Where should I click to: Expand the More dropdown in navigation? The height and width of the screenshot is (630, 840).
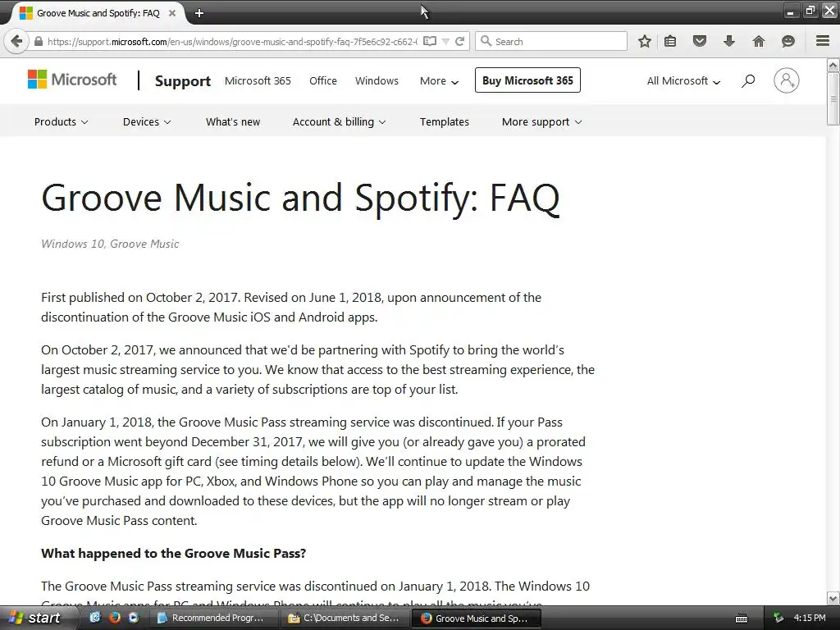[440, 81]
